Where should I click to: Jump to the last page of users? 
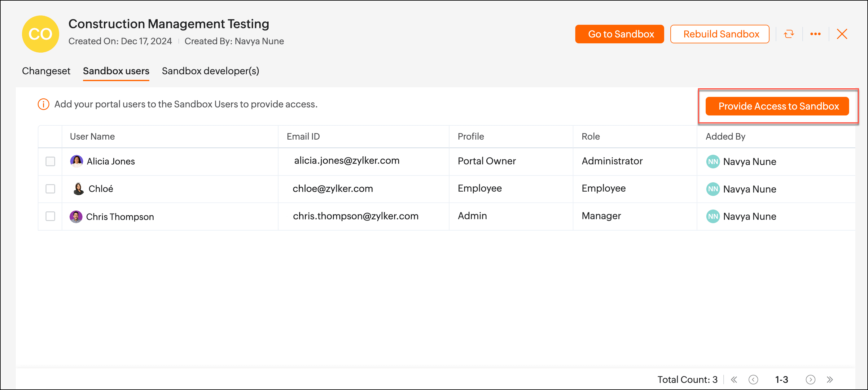(830, 379)
